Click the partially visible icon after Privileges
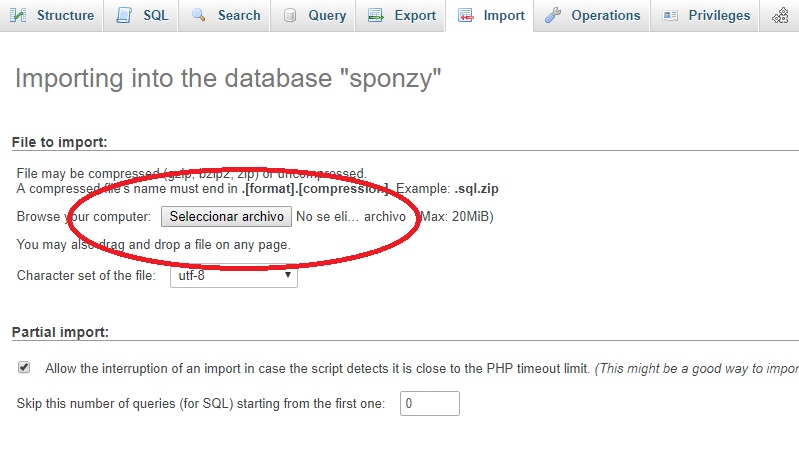The width and height of the screenshot is (799, 452). pyautogui.click(x=781, y=16)
